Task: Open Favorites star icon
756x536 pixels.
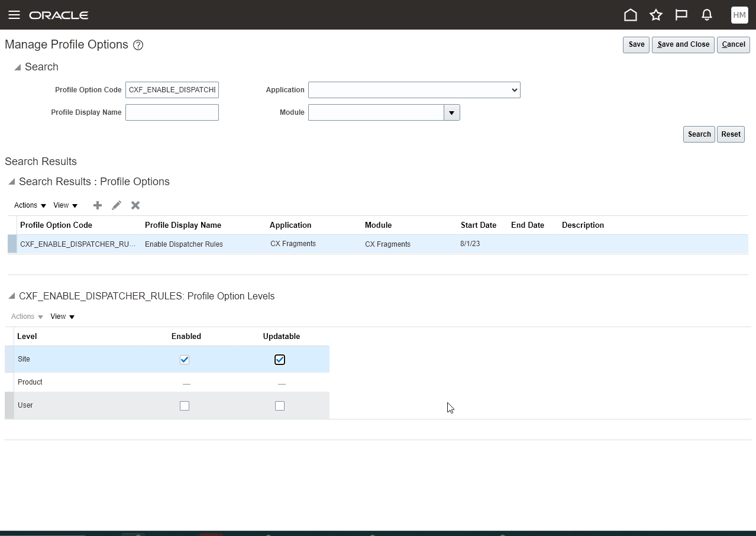Action: (656, 15)
